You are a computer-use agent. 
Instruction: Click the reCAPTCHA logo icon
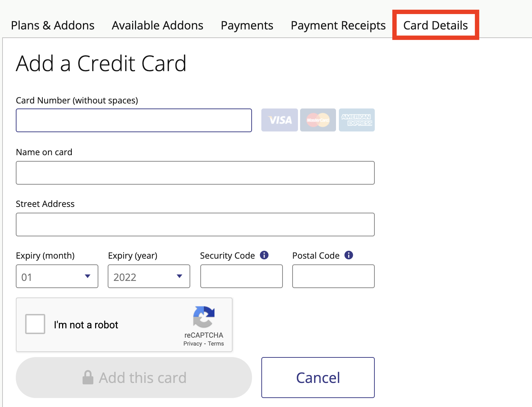pos(204,317)
